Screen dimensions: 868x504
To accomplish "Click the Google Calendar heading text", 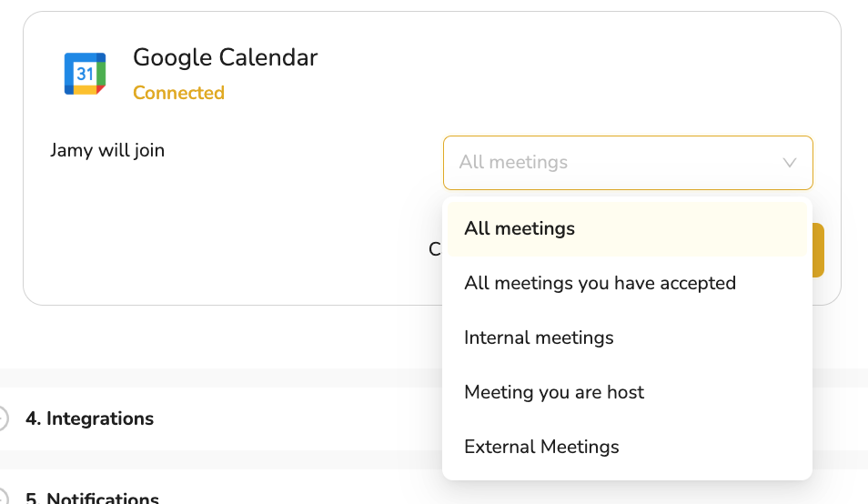I will coord(226,57).
